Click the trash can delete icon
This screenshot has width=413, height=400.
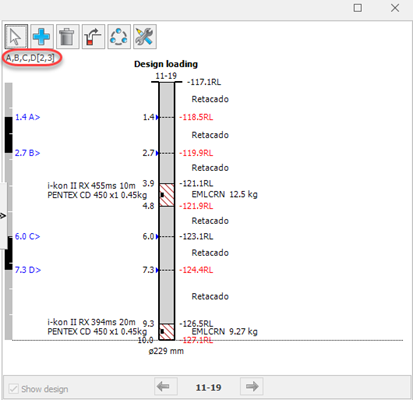(x=67, y=36)
